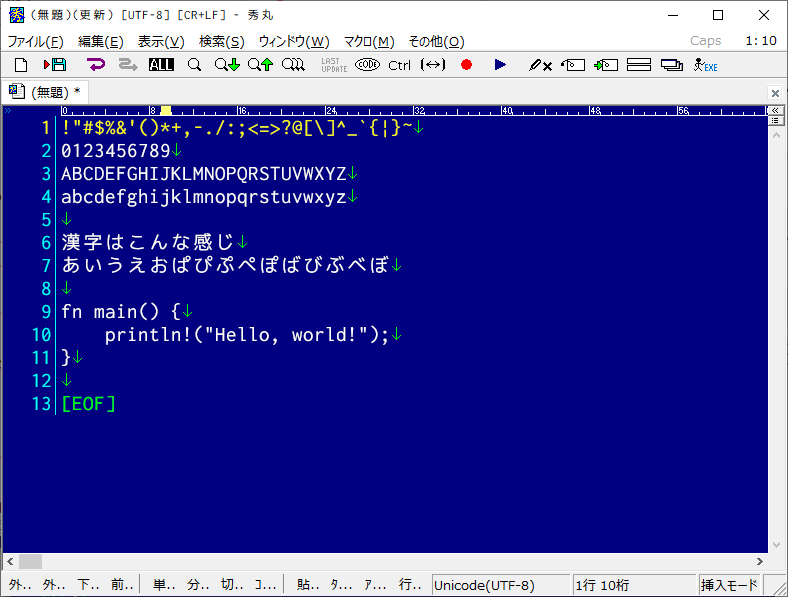This screenshot has height=597, width=788.
Task: Click the println!("Hello, world!"); line
Action: coord(247,335)
